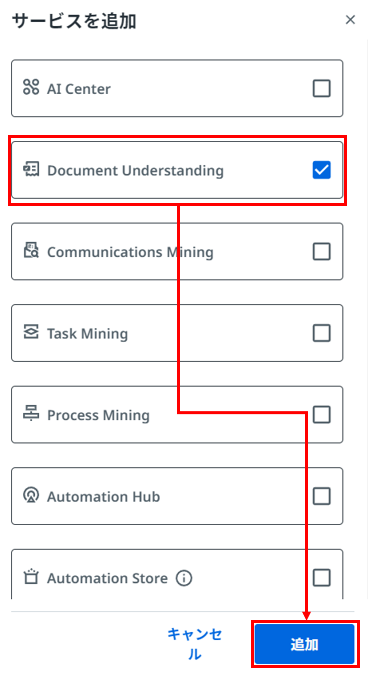Click the キャンセル link
The image size is (368, 681).
pyautogui.click(x=194, y=644)
